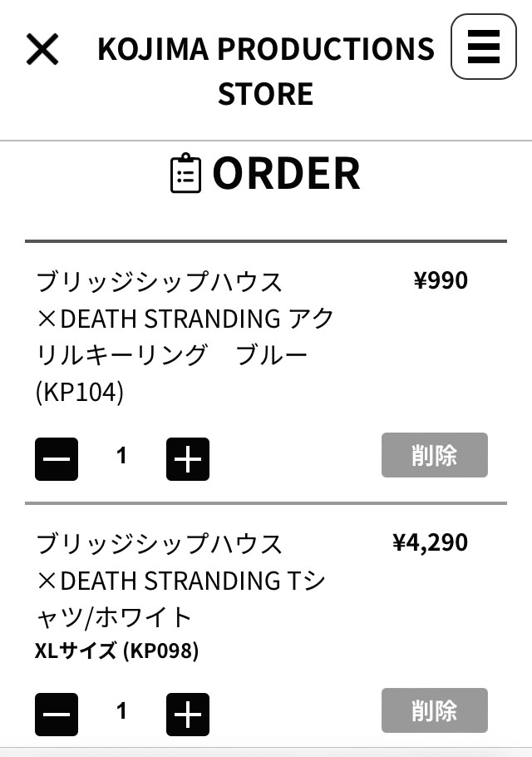Screen dimensions: 532x757
Task: Click the divider line between the two items
Action: pyautogui.click(x=266, y=503)
